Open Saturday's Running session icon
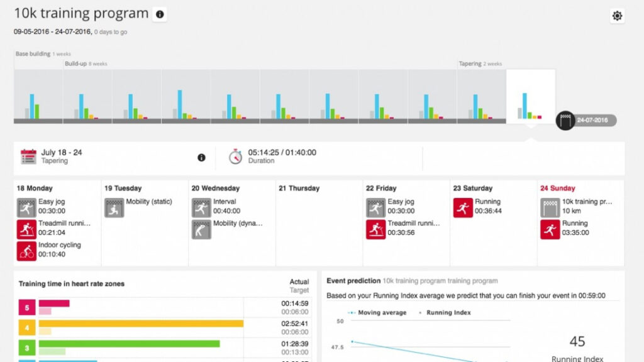The image size is (644, 362). 463,207
